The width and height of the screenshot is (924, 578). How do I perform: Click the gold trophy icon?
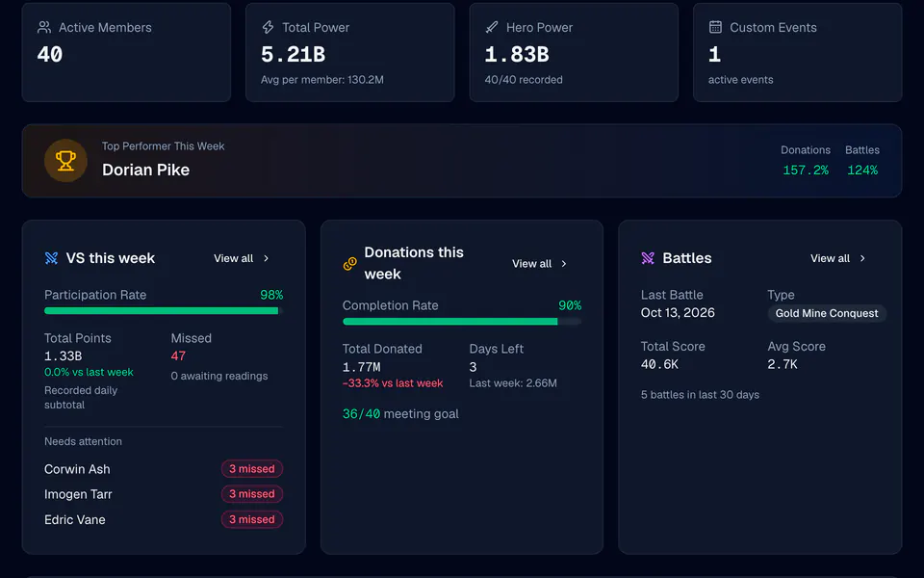tap(65, 161)
